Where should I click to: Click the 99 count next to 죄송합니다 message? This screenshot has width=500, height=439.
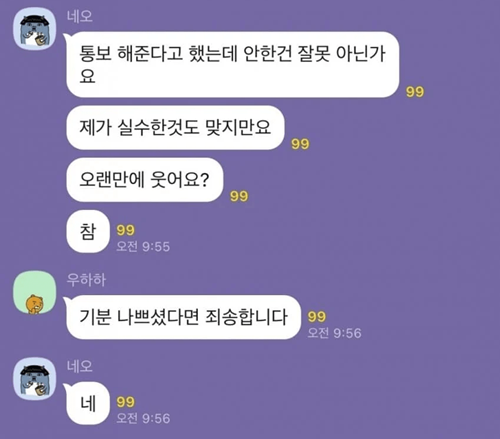pyautogui.click(x=317, y=316)
